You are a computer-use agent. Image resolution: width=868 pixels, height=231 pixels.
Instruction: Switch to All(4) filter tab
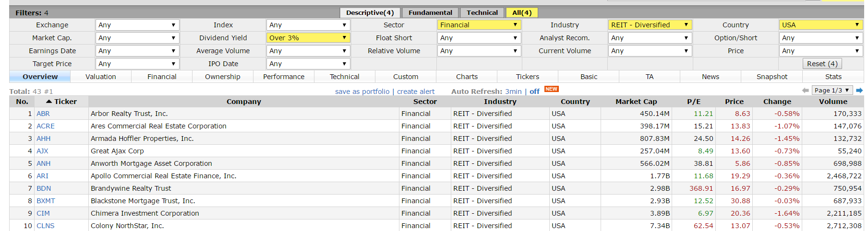click(522, 12)
